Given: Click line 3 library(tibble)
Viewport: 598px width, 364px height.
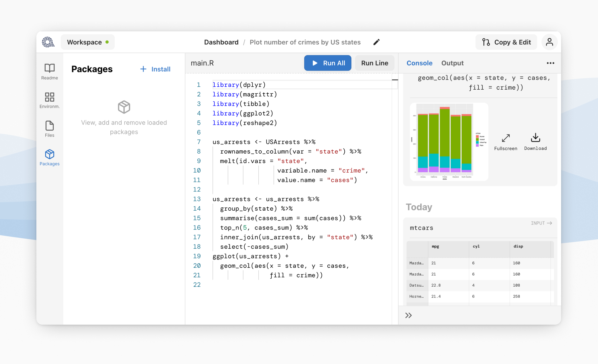Looking at the screenshot, I should click(241, 104).
